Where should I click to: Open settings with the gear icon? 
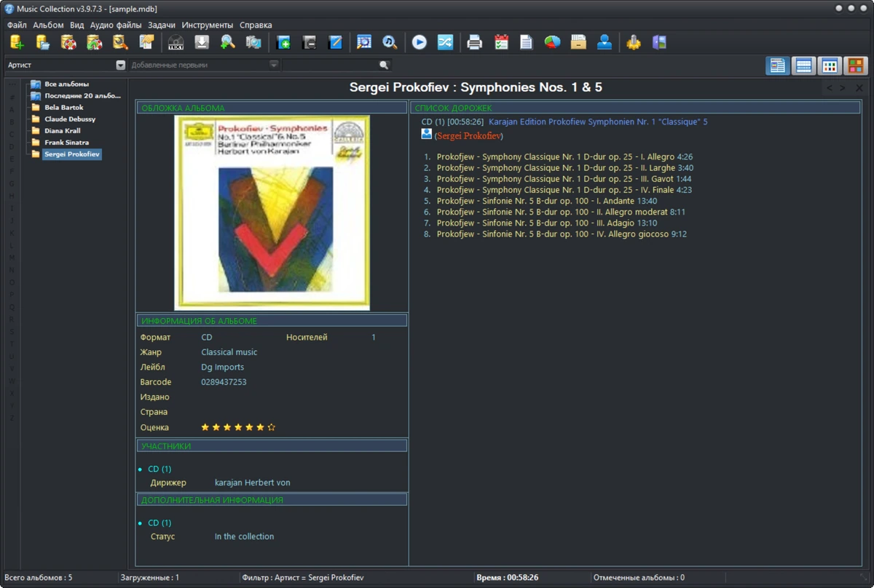pyautogui.click(x=634, y=42)
